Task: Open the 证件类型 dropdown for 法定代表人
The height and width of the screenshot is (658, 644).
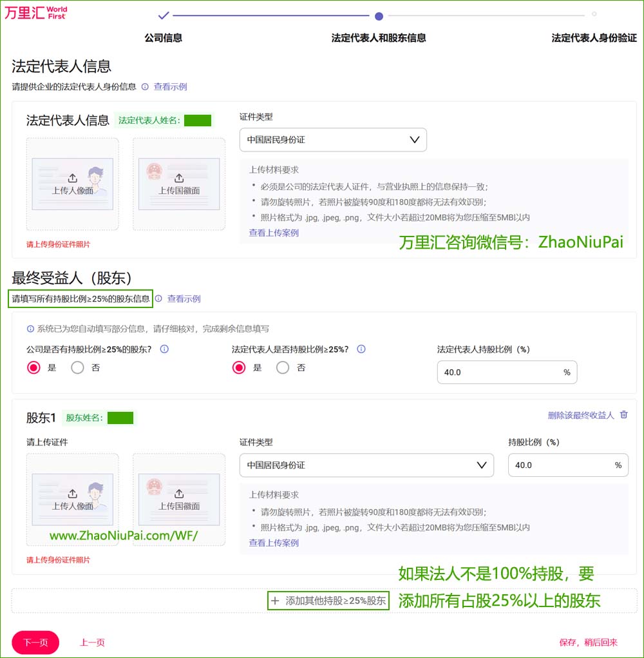Action: pos(333,140)
